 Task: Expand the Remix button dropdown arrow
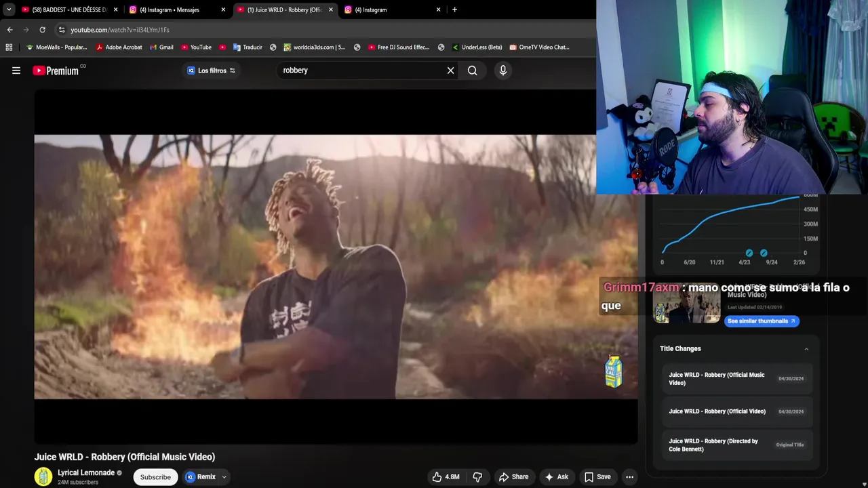[224, 477]
